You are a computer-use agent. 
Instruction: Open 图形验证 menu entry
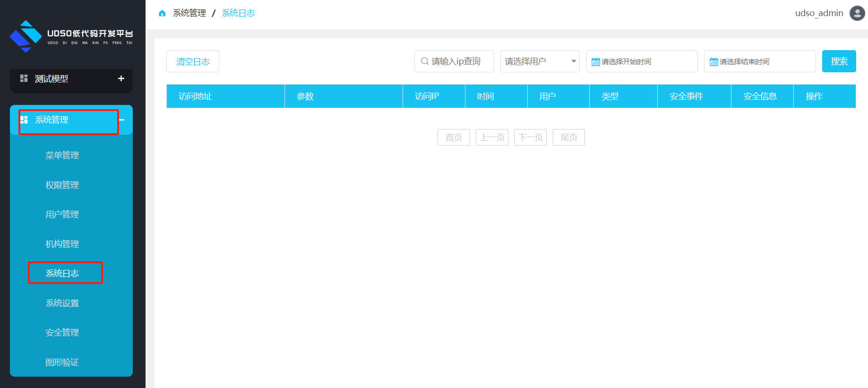click(62, 362)
